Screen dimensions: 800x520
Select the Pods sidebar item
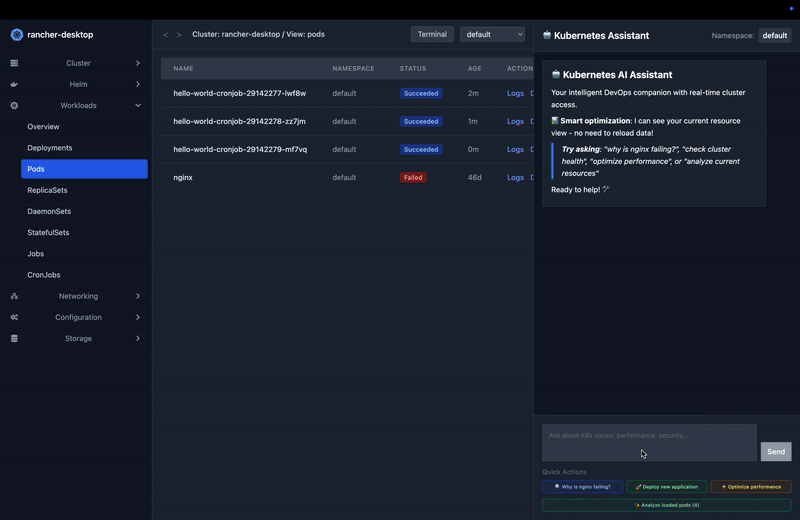84,169
